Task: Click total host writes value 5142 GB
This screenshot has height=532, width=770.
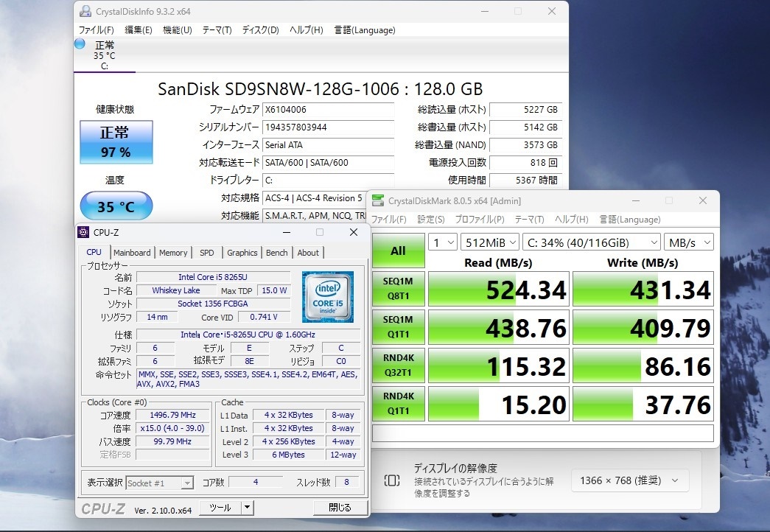Action: 525,127
